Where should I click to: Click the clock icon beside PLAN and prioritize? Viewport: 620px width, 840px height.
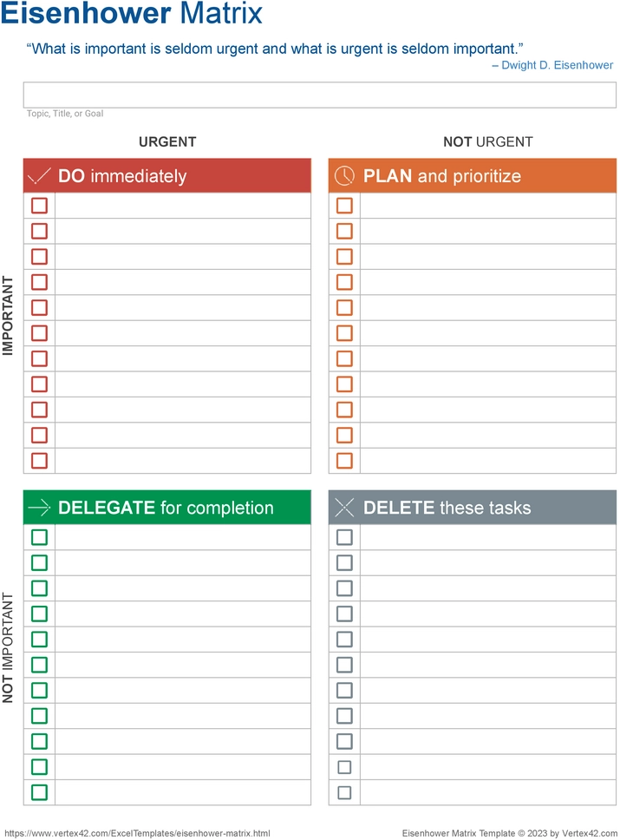tap(344, 175)
